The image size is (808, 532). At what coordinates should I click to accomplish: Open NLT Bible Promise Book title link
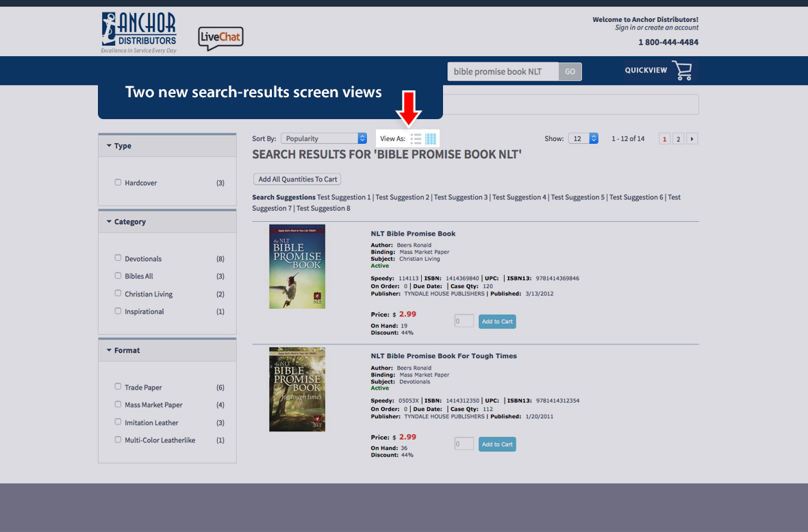coord(414,233)
